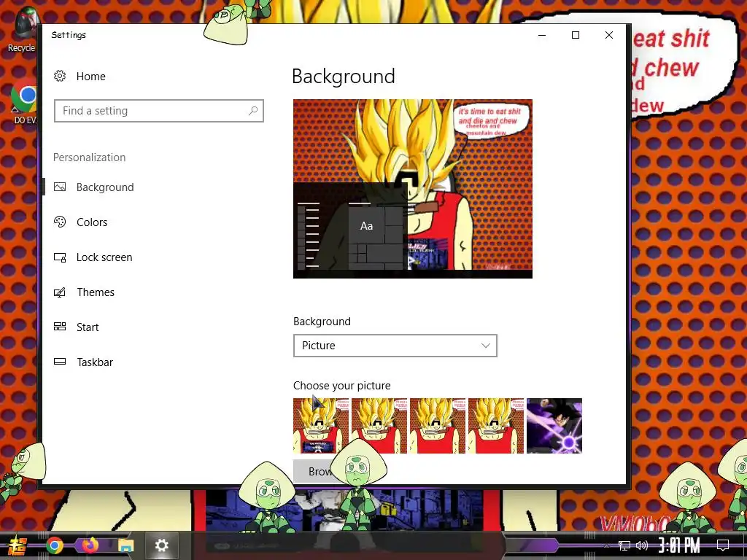
Task: Click the taskbar clock showing 3:01 PM
Action: tap(679, 545)
